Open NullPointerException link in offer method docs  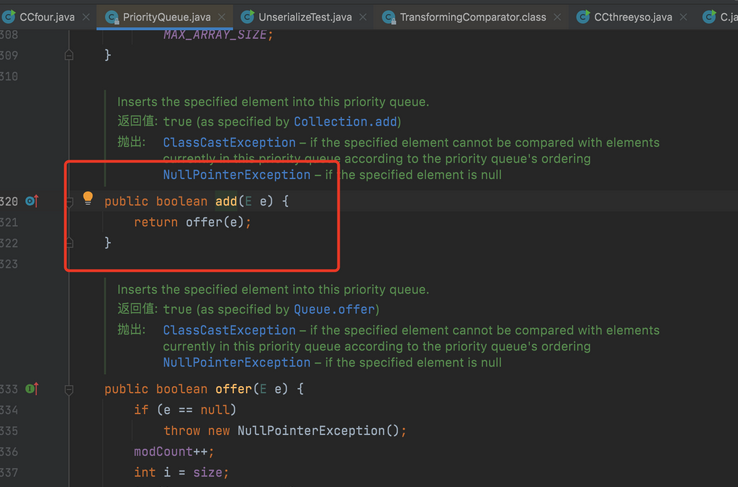(x=237, y=363)
